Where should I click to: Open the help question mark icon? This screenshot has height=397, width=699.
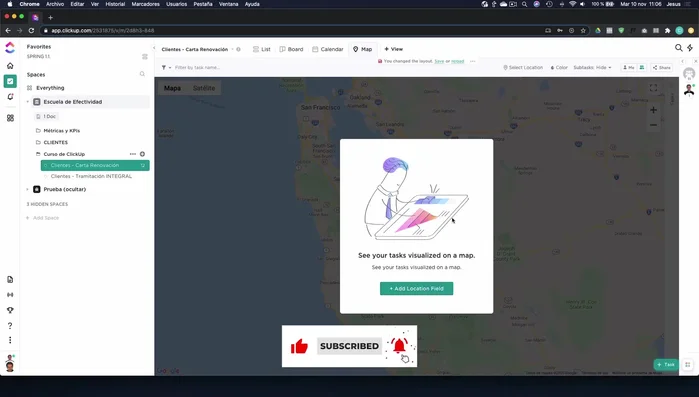pos(10,325)
